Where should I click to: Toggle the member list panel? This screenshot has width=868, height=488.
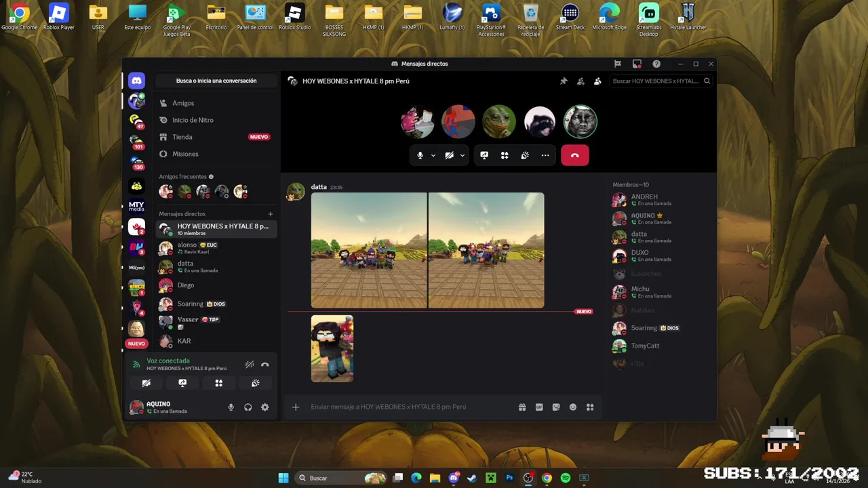597,81
